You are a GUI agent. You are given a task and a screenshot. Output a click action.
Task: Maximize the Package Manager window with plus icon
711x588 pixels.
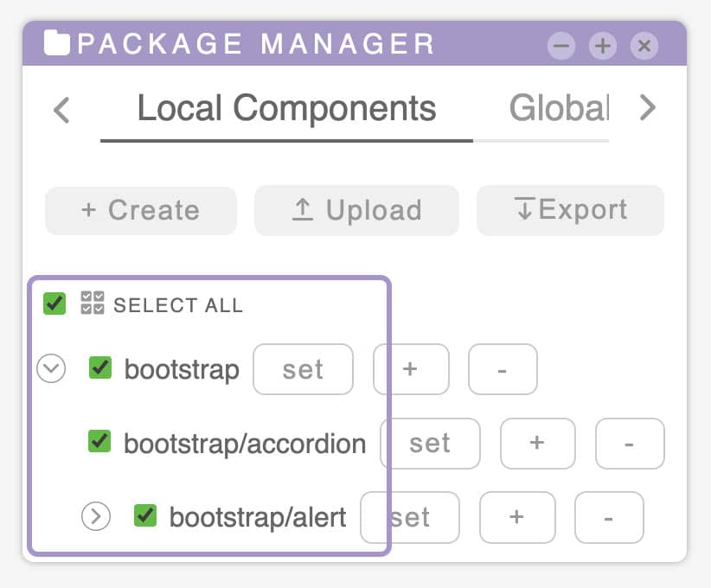click(x=603, y=46)
